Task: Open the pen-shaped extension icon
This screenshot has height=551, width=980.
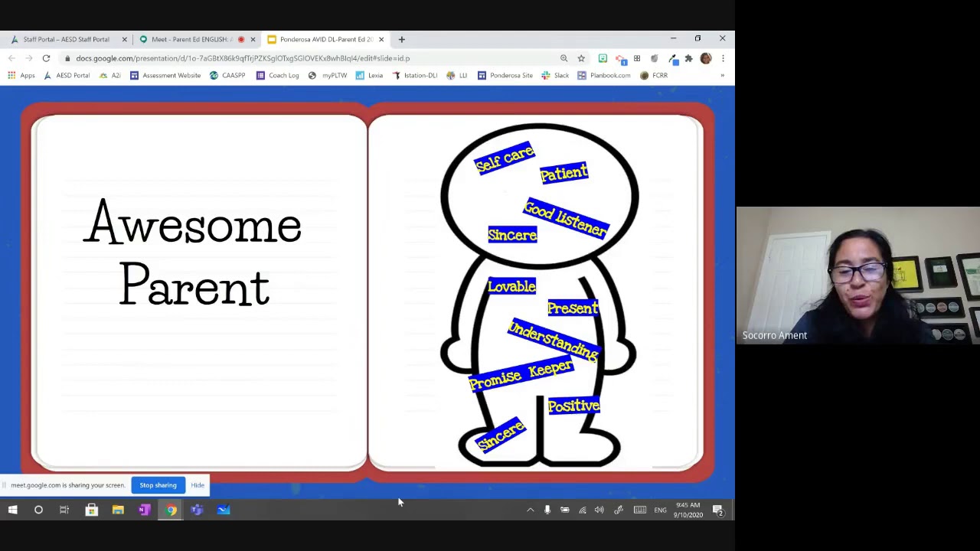Action: pos(671,58)
